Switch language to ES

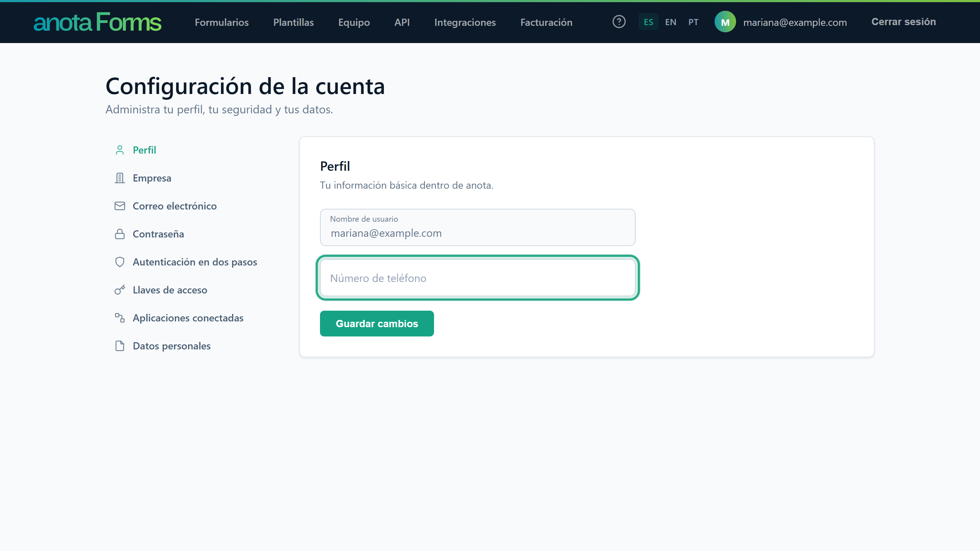pos(648,22)
